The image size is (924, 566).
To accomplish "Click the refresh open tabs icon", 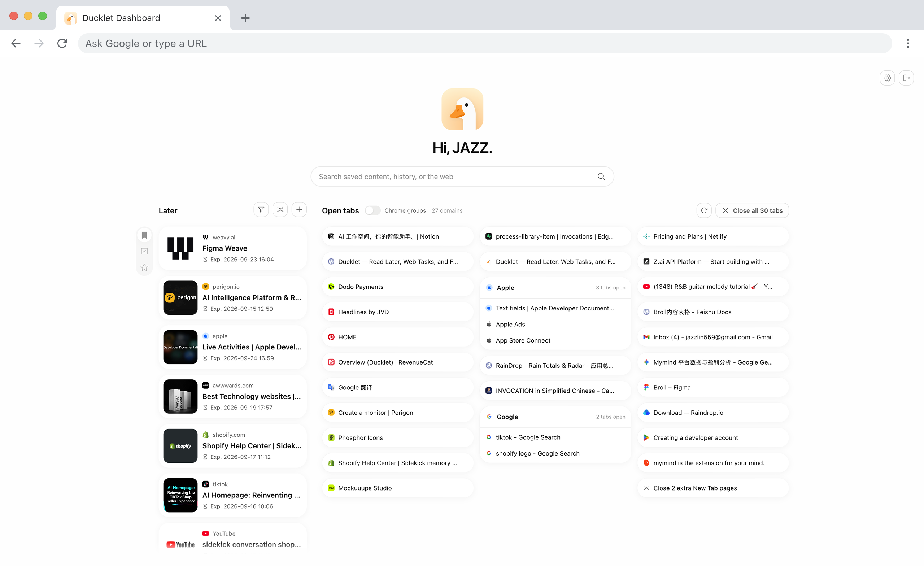I will coord(704,210).
